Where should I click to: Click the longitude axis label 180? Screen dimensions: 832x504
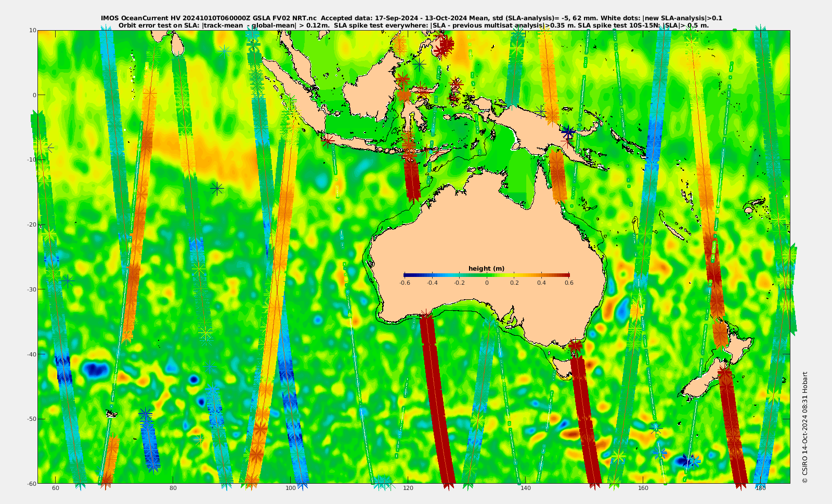761,488
